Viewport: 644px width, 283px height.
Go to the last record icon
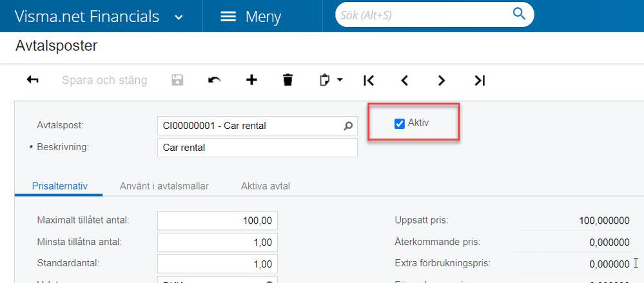click(480, 80)
